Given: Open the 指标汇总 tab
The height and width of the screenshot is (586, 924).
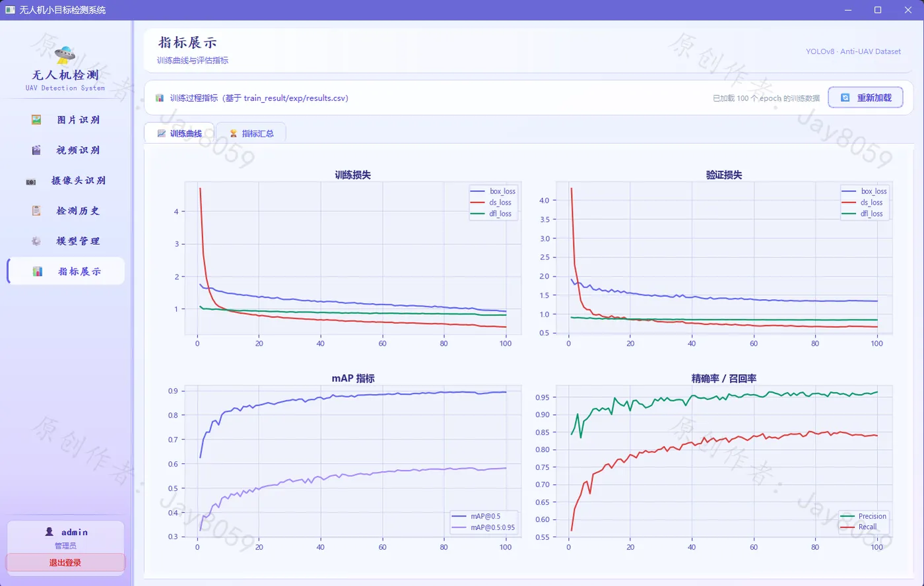Looking at the screenshot, I should [x=251, y=133].
